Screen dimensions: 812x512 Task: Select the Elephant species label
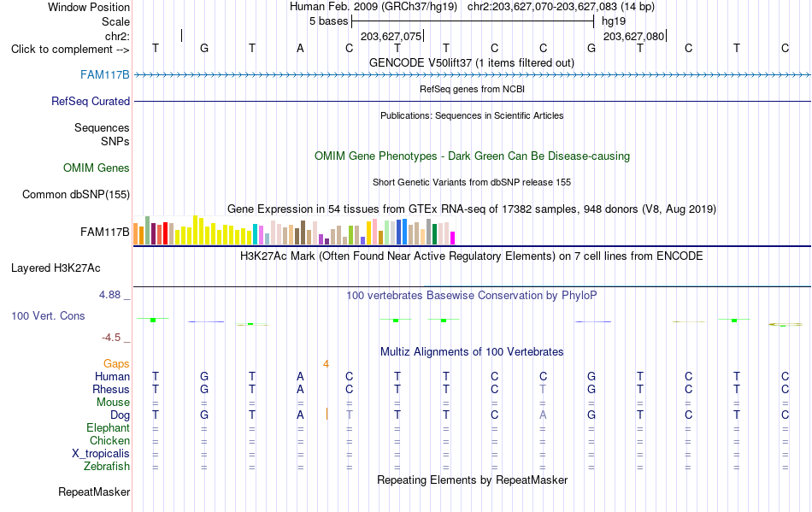pyautogui.click(x=109, y=428)
